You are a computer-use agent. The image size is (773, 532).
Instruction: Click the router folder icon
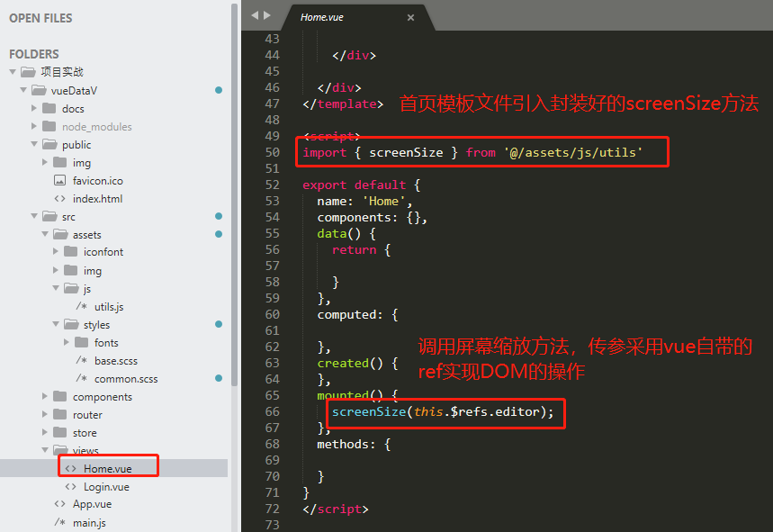pos(59,414)
